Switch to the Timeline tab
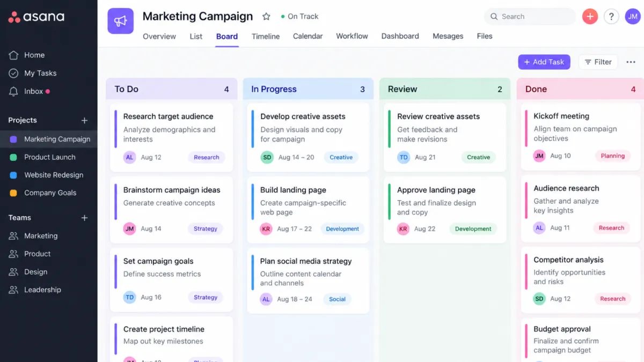 266,36
